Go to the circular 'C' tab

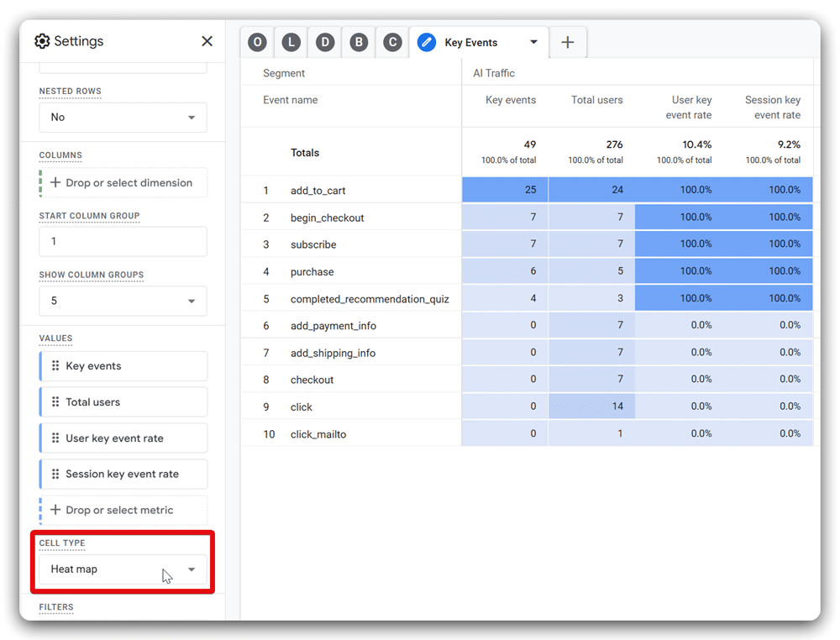tap(392, 42)
